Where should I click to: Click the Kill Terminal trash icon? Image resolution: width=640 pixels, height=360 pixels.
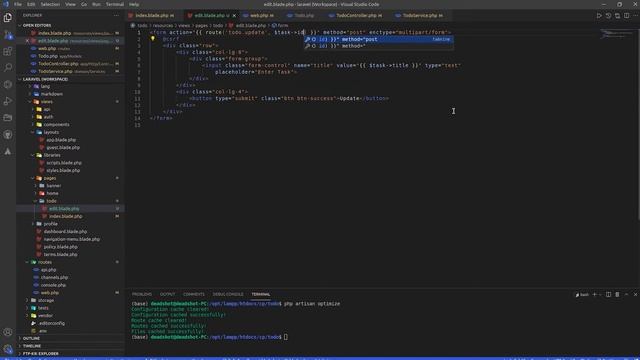[617, 294]
